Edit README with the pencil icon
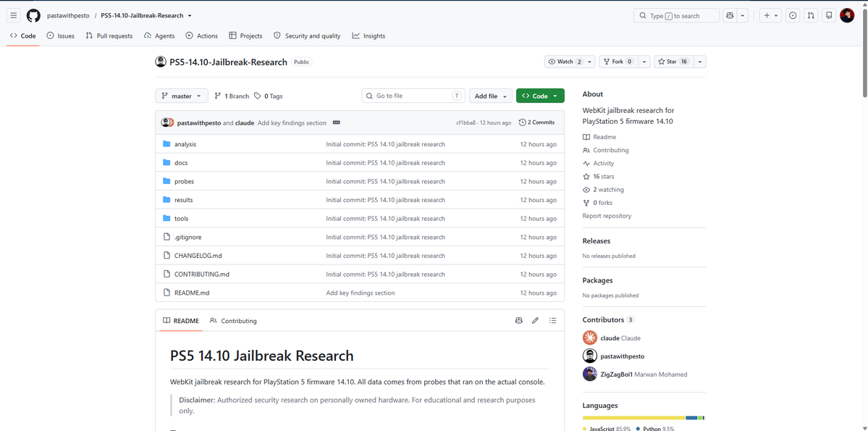The height and width of the screenshot is (431, 868). 535,320
